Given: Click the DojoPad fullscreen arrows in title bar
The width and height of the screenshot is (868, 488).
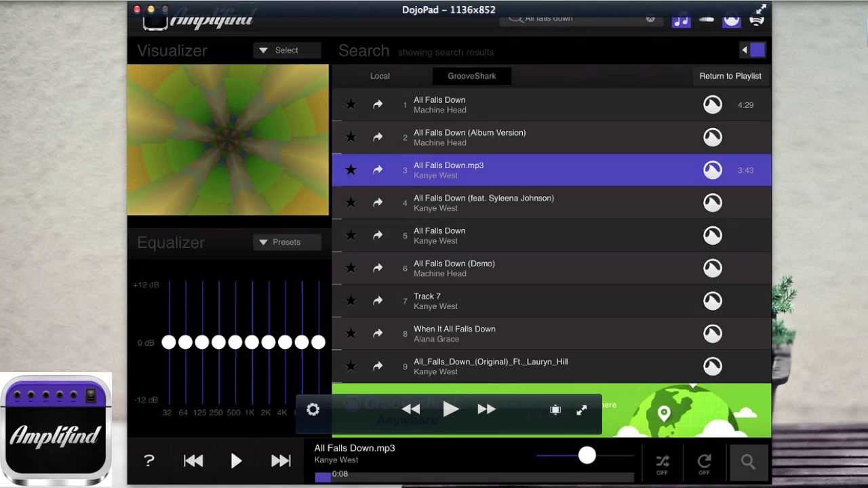Looking at the screenshot, I should pos(761,9).
